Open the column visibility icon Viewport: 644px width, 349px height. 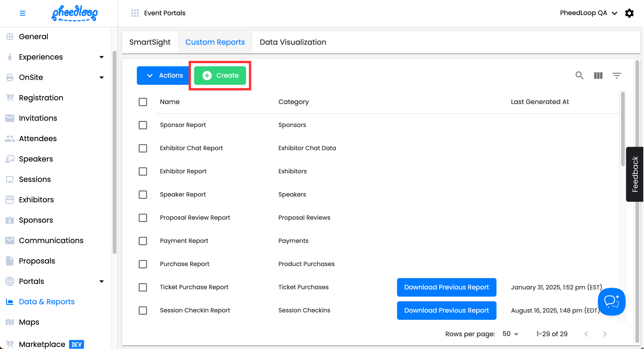coord(598,75)
